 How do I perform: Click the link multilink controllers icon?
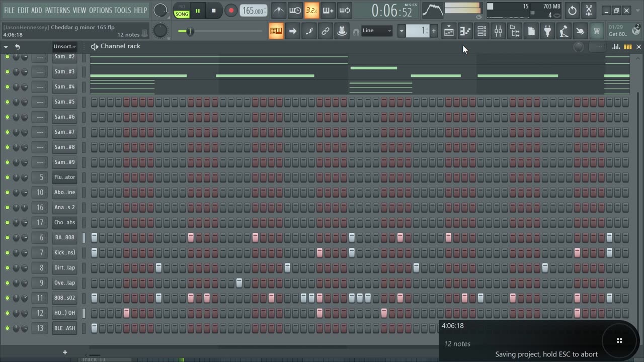tap(326, 31)
